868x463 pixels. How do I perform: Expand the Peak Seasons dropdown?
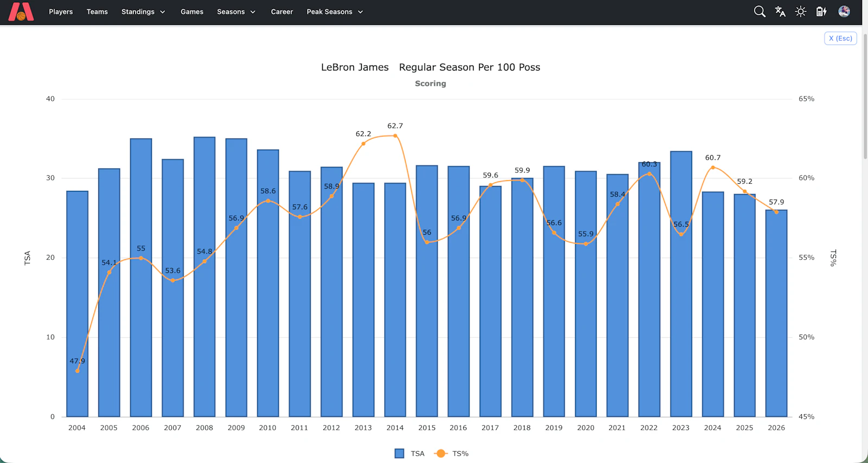click(335, 11)
